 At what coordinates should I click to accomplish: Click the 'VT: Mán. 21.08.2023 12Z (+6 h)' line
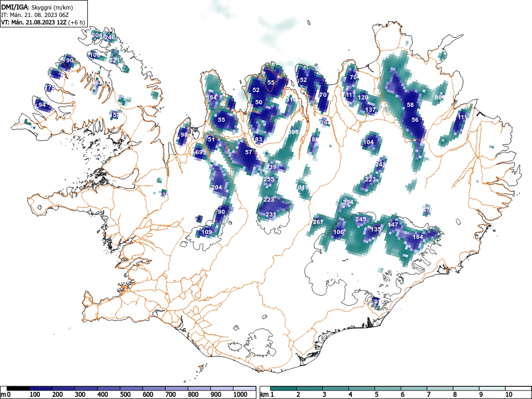click(x=43, y=22)
